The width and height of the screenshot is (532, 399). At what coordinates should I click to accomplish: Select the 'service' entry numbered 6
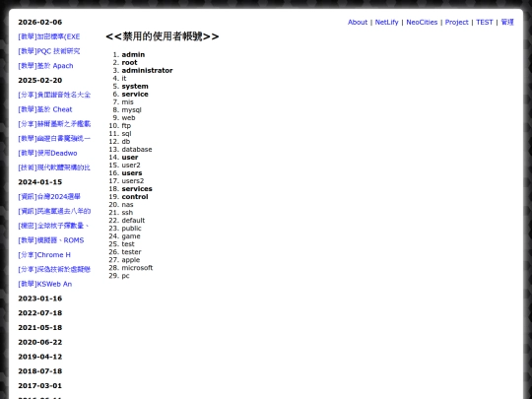pos(135,94)
